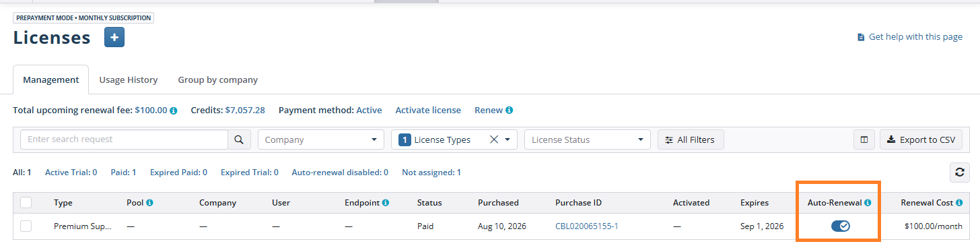Clear the License Types selection
980x250 pixels.
click(x=494, y=139)
